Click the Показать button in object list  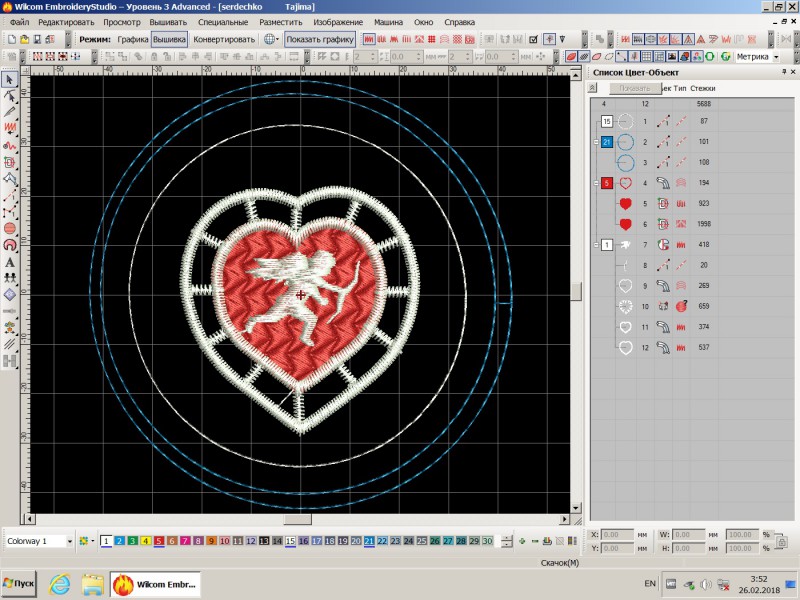(x=635, y=88)
